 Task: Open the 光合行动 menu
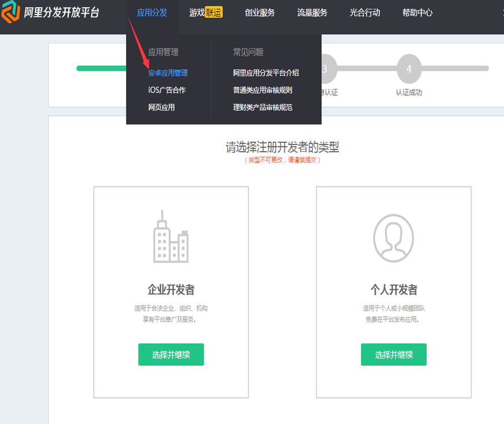(365, 13)
